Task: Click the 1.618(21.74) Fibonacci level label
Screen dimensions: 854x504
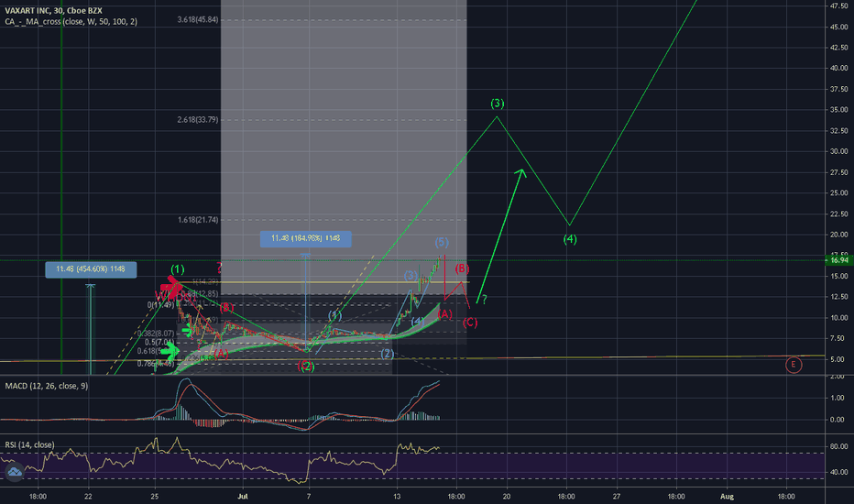Action: click(x=198, y=220)
